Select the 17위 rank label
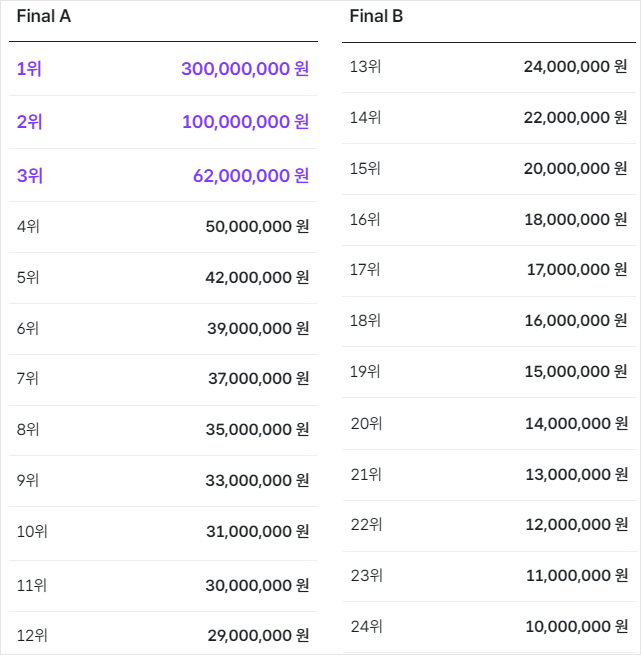This screenshot has height=655, width=641. (x=365, y=269)
